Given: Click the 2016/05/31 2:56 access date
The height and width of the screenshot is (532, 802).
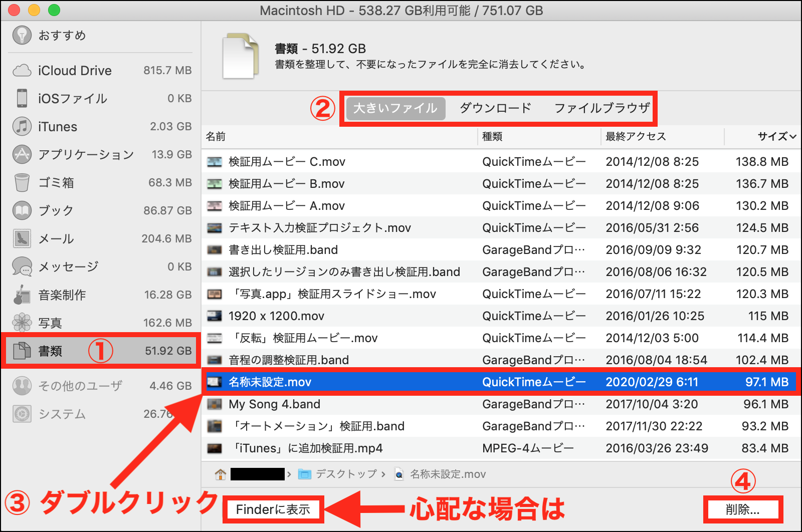Looking at the screenshot, I should (652, 228).
